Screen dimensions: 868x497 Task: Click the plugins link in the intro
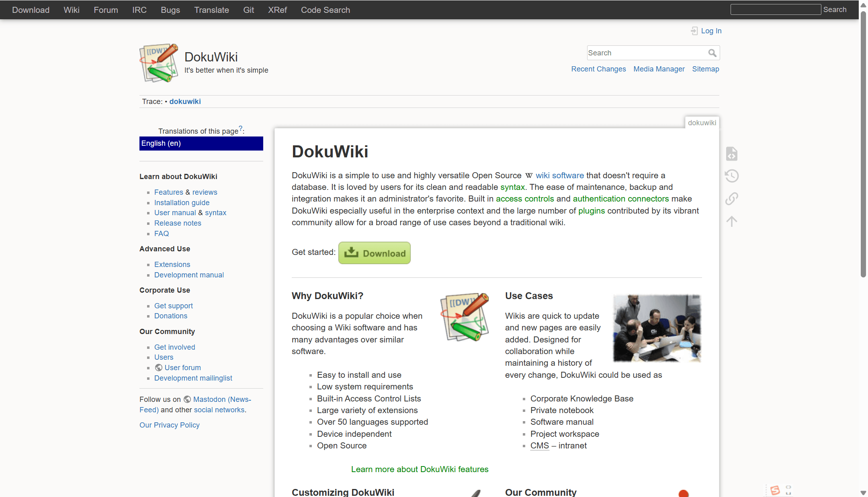592,211
